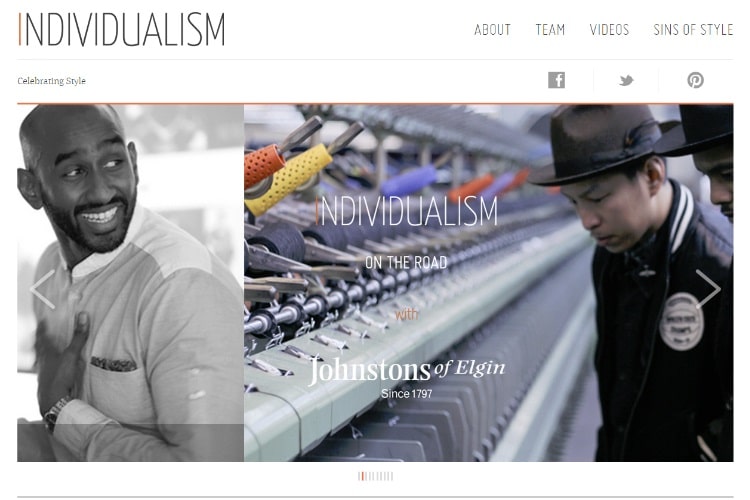Image resolution: width=750 pixels, height=500 pixels.
Task: Select the third carousel indicator bar
Action: tap(366, 476)
